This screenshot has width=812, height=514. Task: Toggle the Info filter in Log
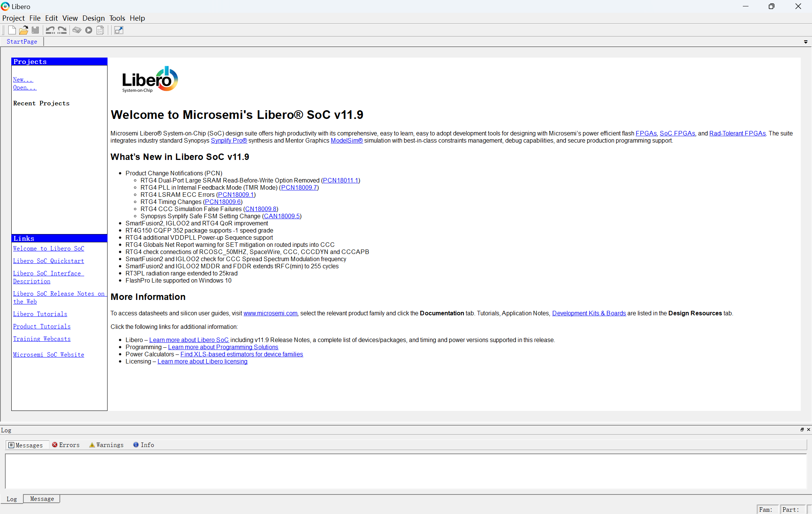pyautogui.click(x=144, y=445)
